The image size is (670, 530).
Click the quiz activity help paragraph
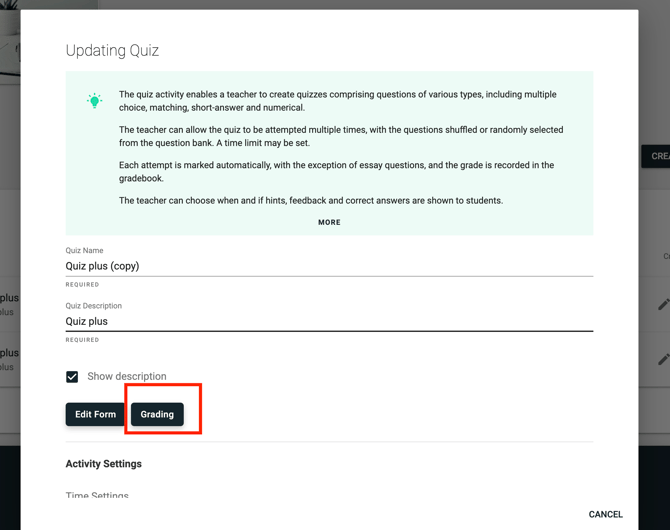[x=338, y=101]
